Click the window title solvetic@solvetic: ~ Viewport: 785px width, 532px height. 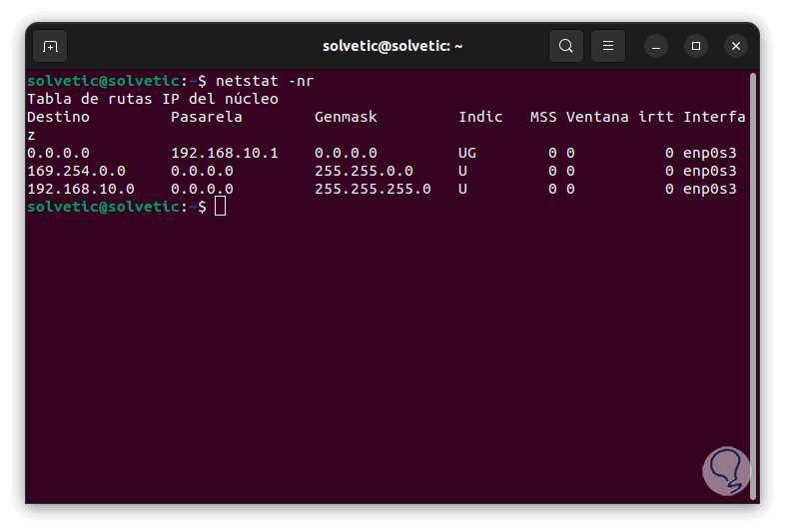coord(392,46)
